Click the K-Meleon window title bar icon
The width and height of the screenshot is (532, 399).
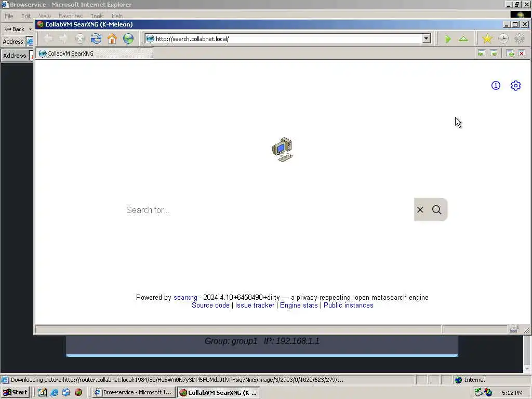coord(41,24)
